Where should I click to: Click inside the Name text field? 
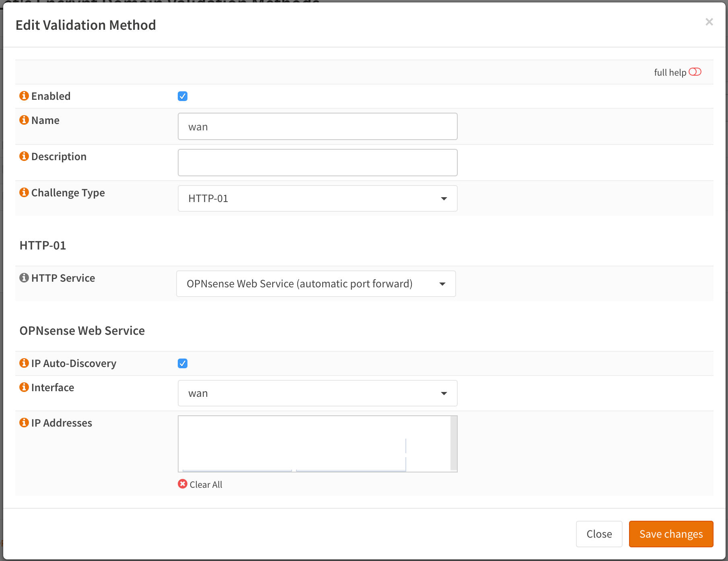tap(317, 126)
